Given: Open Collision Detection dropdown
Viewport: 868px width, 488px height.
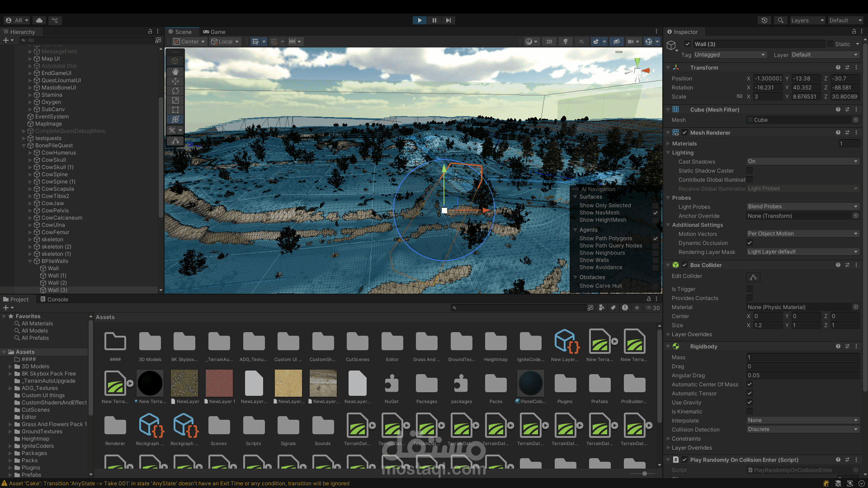Looking at the screenshot, I should coord(802,429).
